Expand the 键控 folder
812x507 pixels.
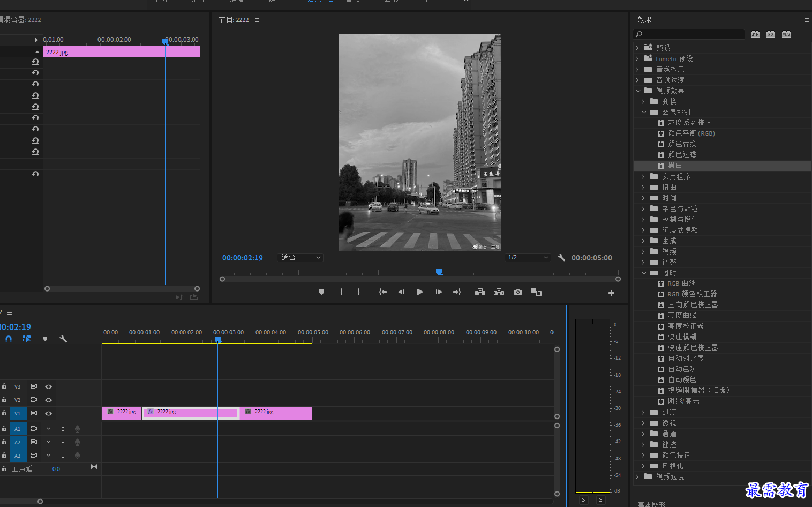(643, 444)
